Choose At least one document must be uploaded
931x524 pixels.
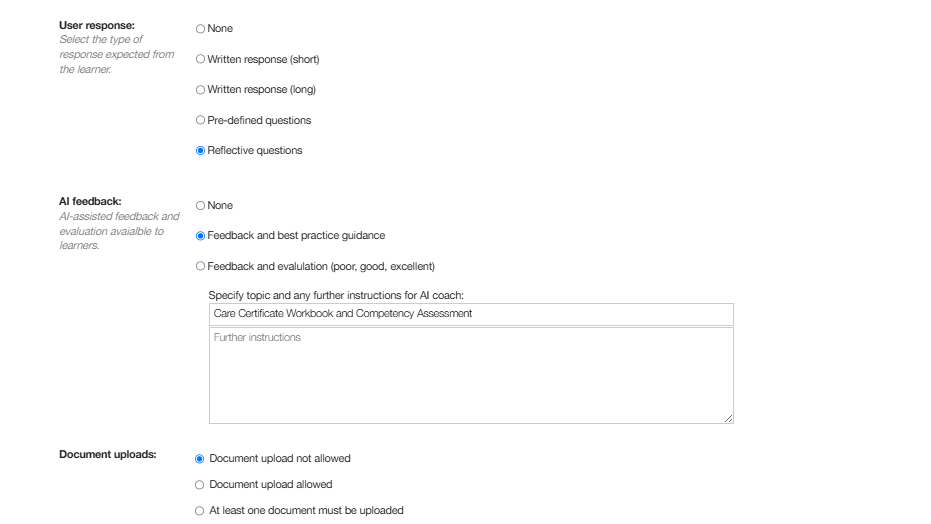(200, 511)
